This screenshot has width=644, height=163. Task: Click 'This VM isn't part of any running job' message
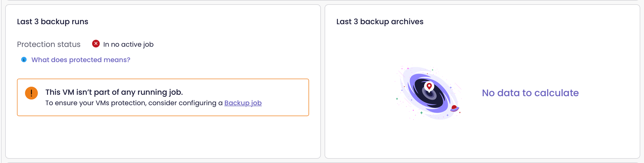[114, 92]
